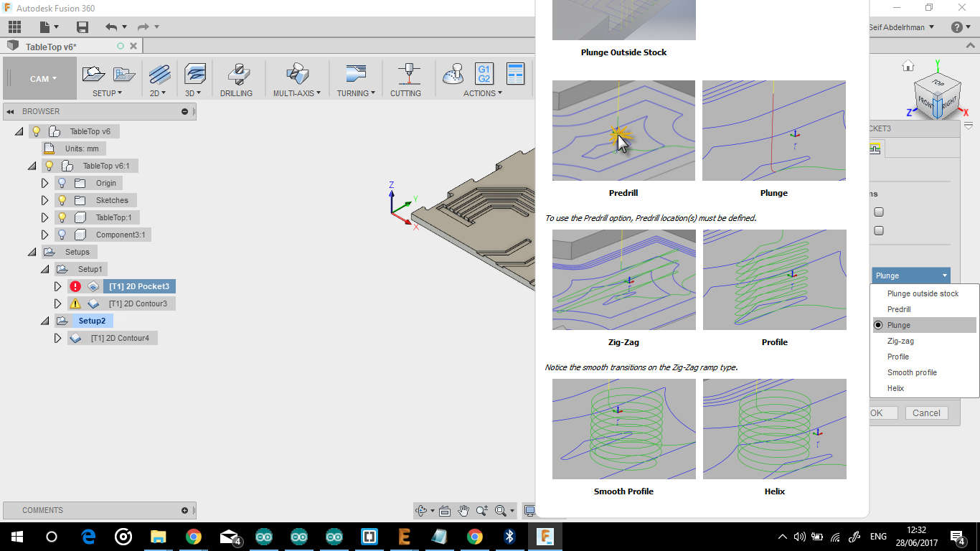This screenshot has width=980, height=551.
Task: Toggle the Component3:1 lightbulb visibility
Action: [62, 235]
